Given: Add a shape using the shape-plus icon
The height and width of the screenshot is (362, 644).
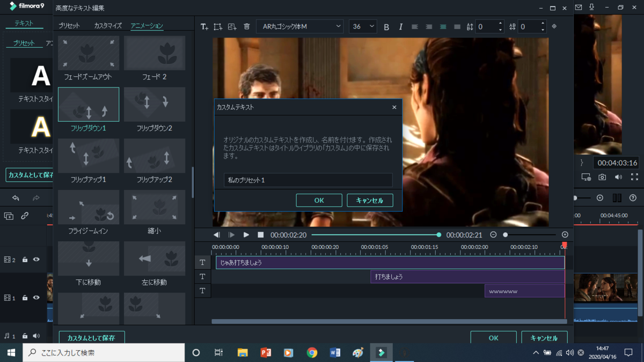Looking at the screenshot, I should click(218, 27).
